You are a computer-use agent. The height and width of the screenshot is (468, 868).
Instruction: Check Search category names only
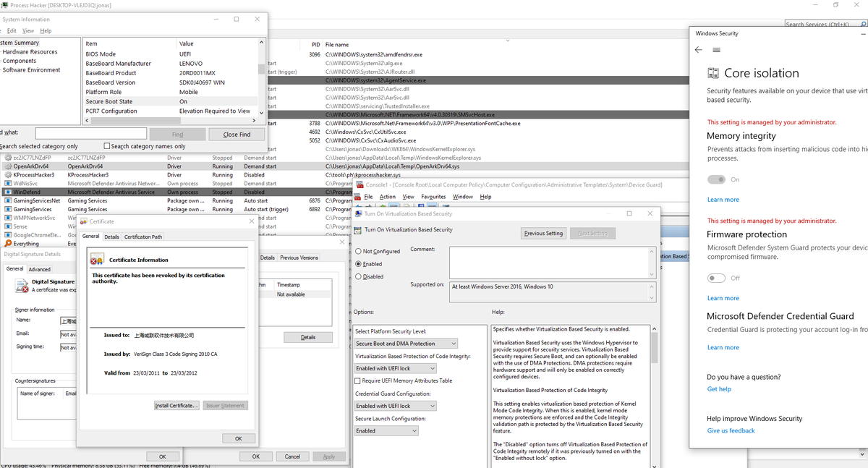(x=107, y=146)
